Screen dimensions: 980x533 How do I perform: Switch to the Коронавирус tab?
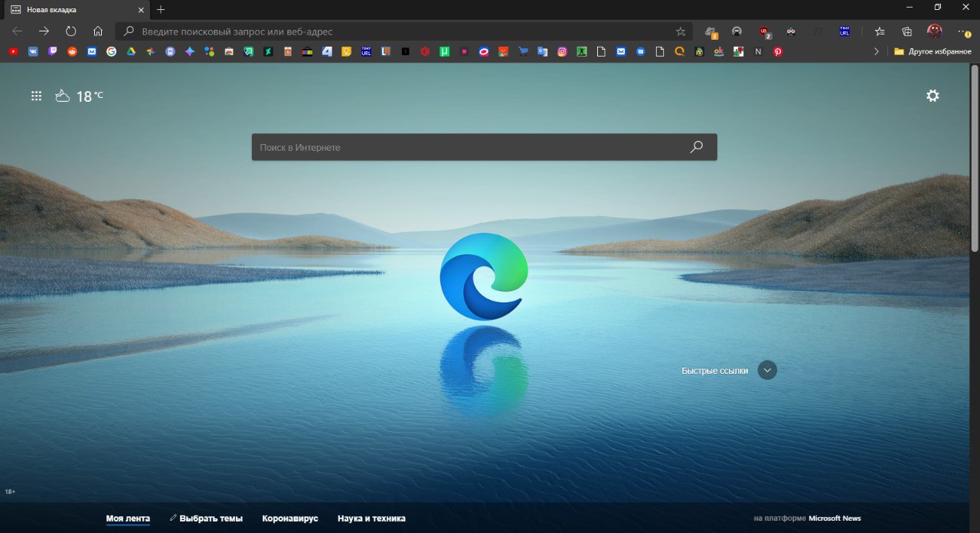click(290, 518)
